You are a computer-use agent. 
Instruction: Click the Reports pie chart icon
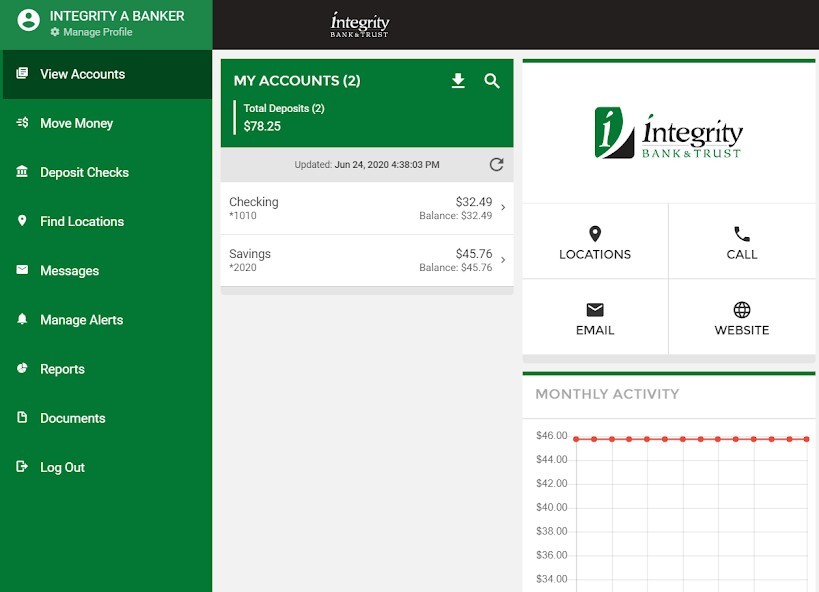[x=22, y=368]
